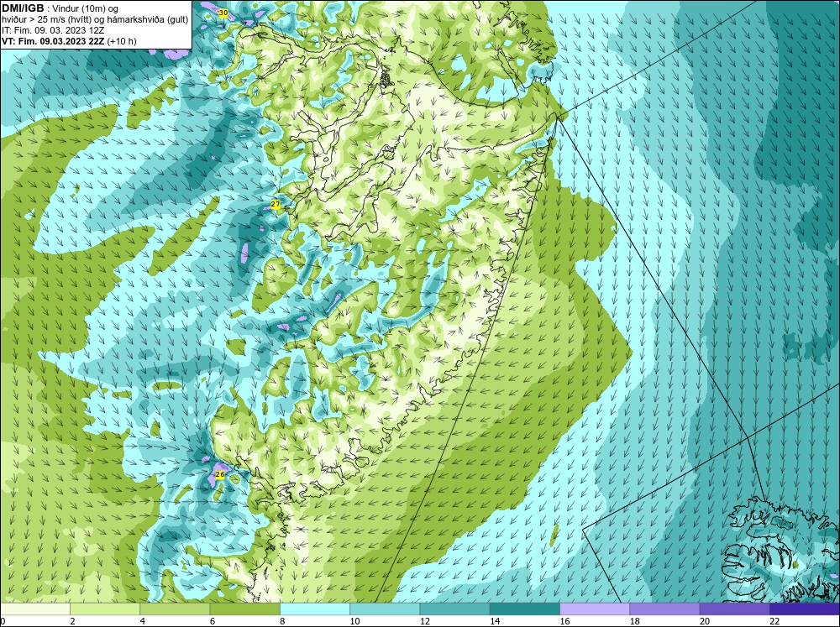The width and height of the screenshot is (840, 627).
Task: Select the 20–22 m/s violet legend swatch
Action: point(734,609)
